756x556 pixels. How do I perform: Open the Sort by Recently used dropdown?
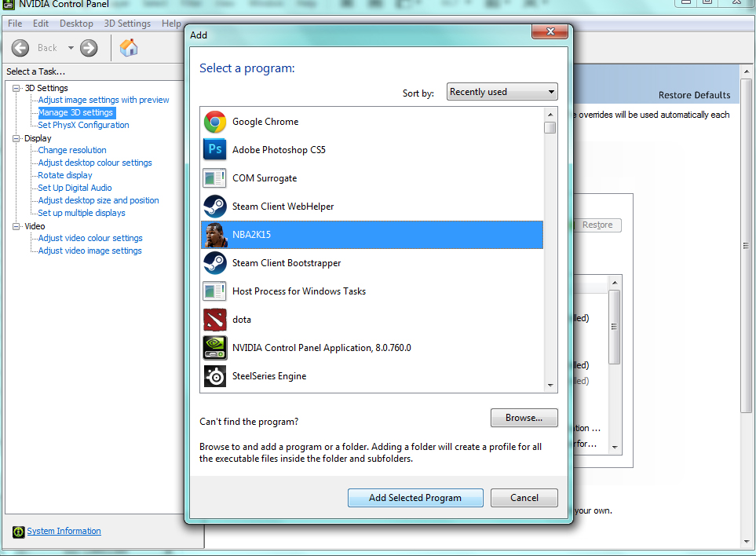pos(502,92)
